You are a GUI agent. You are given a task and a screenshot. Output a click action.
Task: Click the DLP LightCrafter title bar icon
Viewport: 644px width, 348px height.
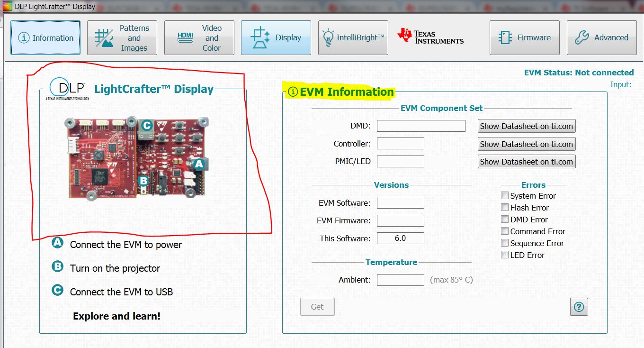(7, 7)
